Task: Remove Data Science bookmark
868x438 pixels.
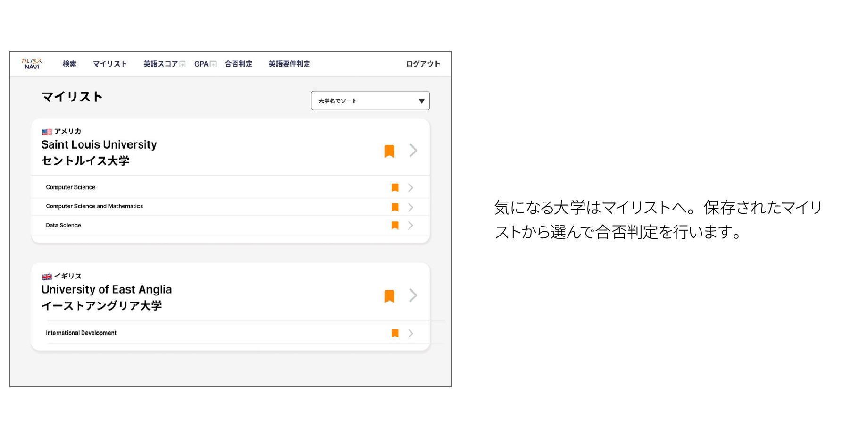Action: [395, 226]
